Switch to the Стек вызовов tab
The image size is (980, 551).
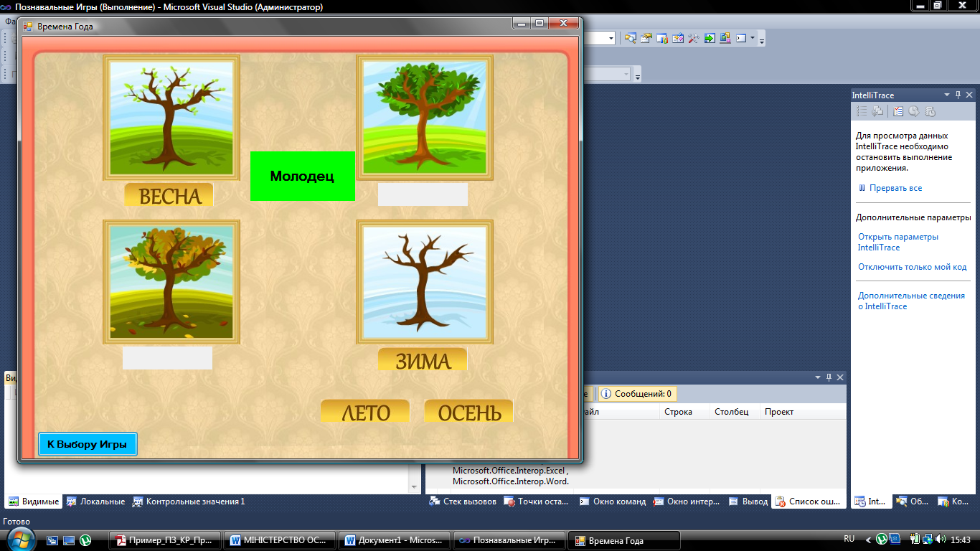point(463,501)
